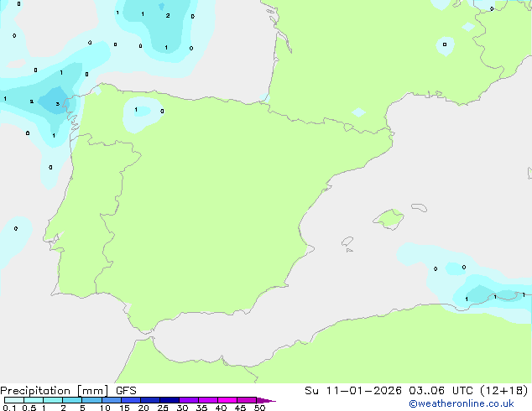Click the 'GFS' model label
532x411 pixels.
pyautogui.click(x=126, y=391)
